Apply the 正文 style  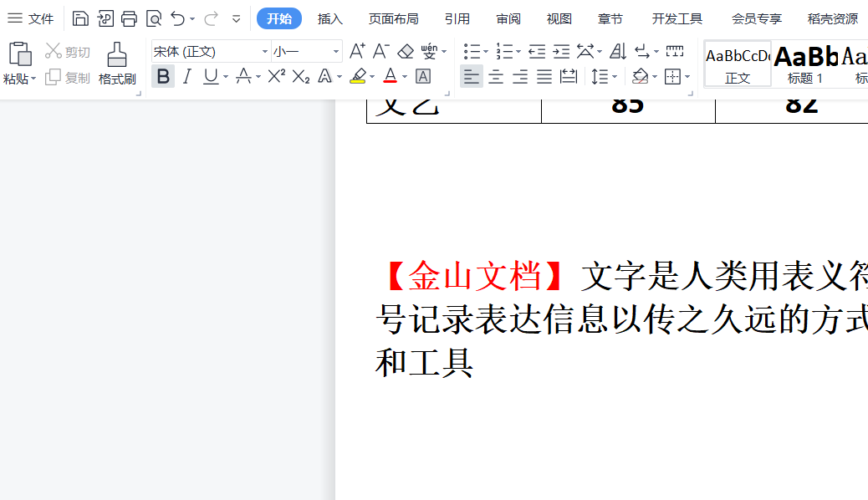pos(738,64)
